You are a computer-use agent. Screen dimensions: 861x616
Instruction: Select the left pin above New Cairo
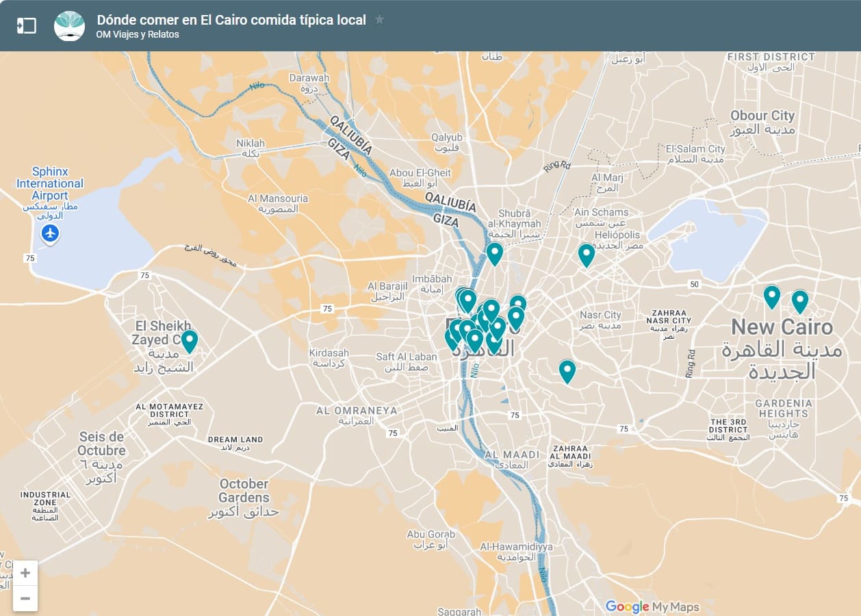[x=772, y=297]
